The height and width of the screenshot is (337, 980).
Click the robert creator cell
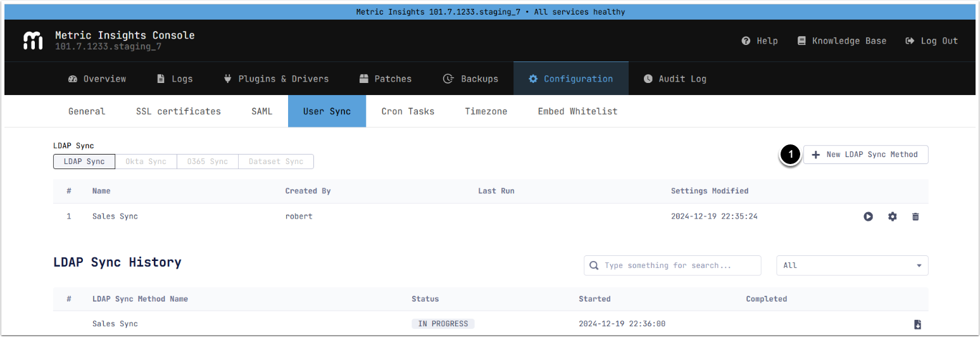pos(299,217)
